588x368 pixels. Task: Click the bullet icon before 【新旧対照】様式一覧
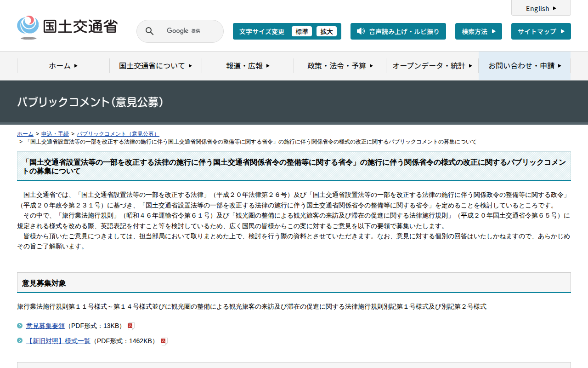click(20, 341)
